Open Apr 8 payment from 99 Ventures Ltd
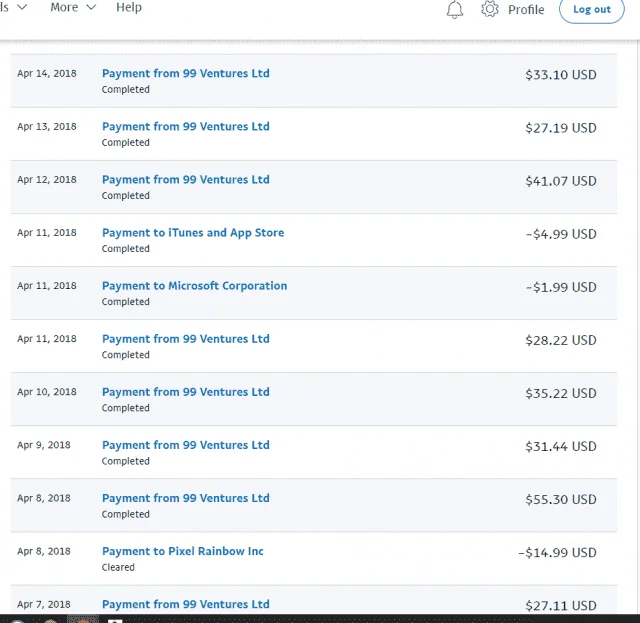 (x=186, y=498)
